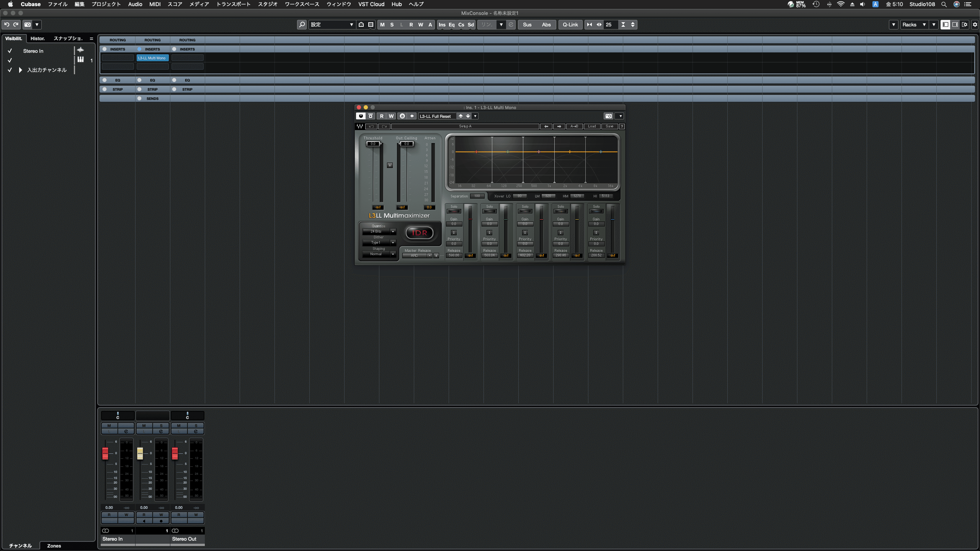Viewport: 980px width, 551px height.
Task: Open the スタジオ menu
Action: point(268,4)
